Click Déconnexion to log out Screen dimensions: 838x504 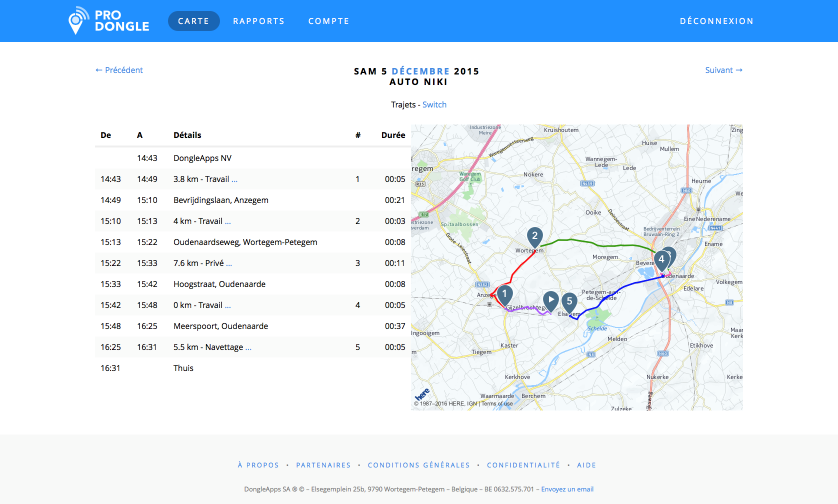tap(716, 21)
